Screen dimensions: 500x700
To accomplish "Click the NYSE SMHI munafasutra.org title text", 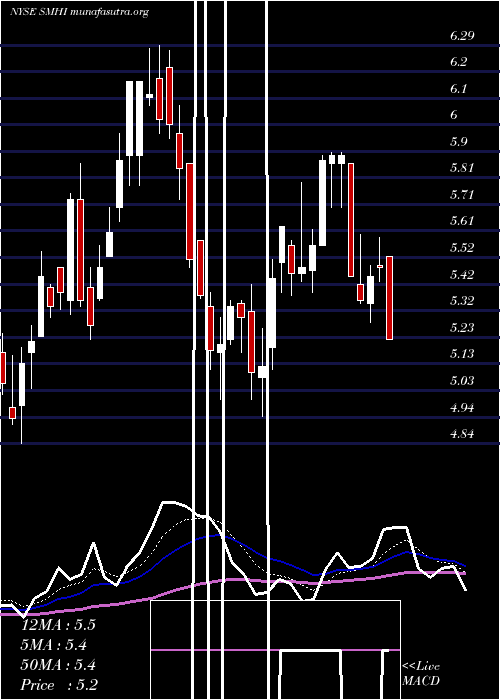I will pos(79,12).
